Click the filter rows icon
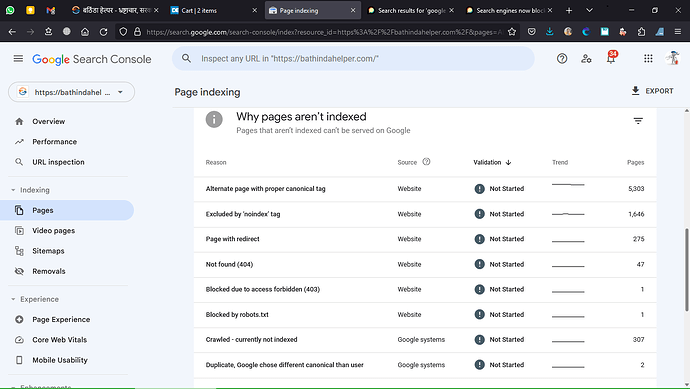 (x=638, y=121)
